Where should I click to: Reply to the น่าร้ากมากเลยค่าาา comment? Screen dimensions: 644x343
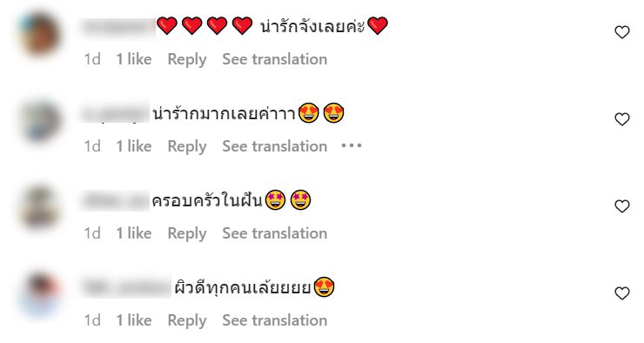pos(187,146)
